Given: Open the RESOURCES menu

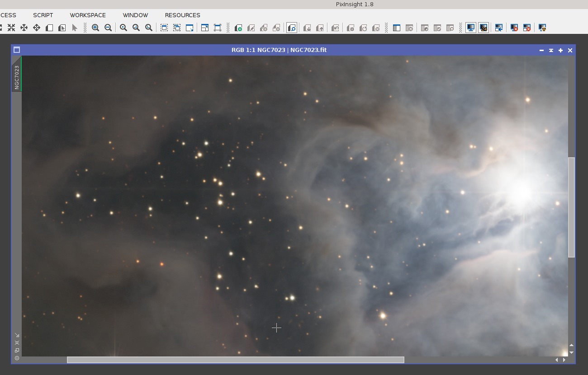Looking at the screenshot, I should (182, 15).
